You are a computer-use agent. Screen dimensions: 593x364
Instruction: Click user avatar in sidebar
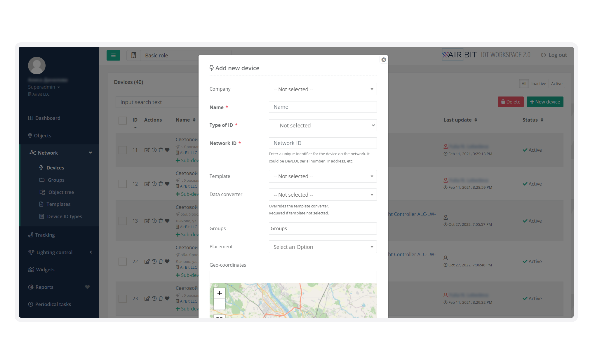[37, 66]
